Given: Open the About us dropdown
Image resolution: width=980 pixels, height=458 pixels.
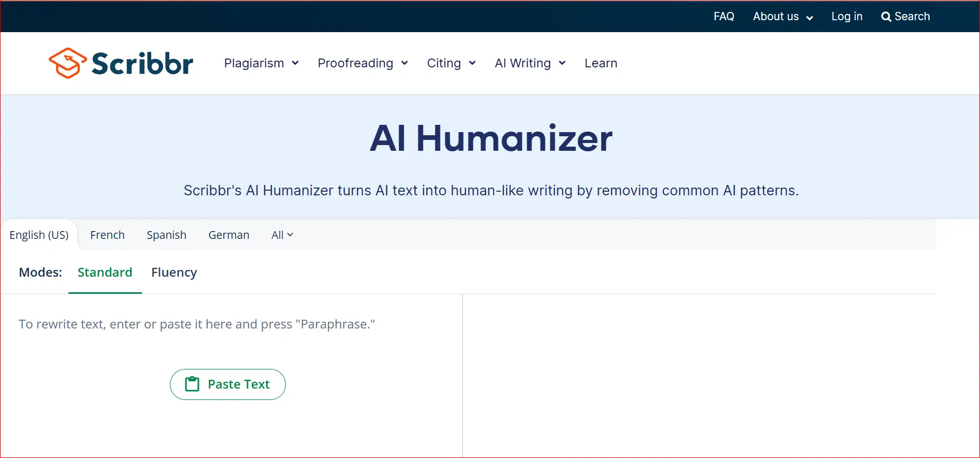Looking at the screenshot, I should (x=783, y=17).
